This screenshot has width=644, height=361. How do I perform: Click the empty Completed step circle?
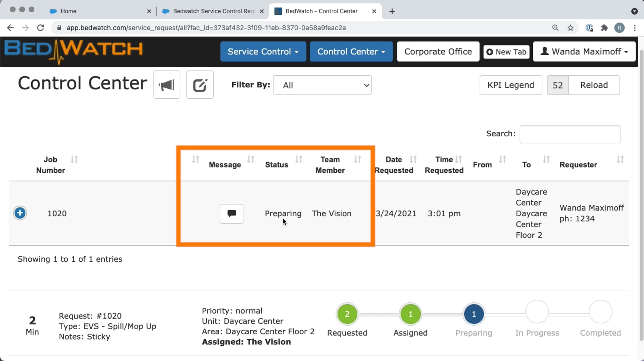(601, 312)
